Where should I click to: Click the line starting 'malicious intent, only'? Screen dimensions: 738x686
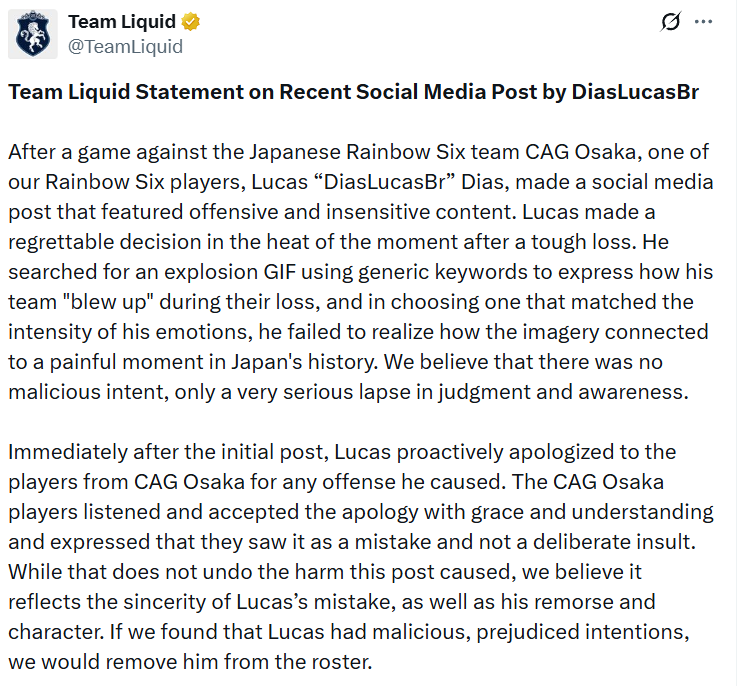pyautogui.click(x=348, y=392)
